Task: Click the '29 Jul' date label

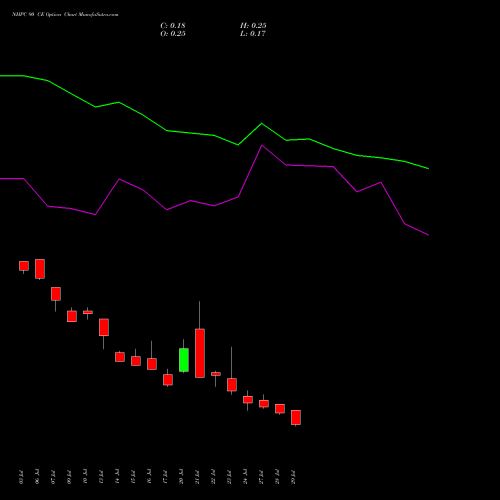Action: pos(293,477)
